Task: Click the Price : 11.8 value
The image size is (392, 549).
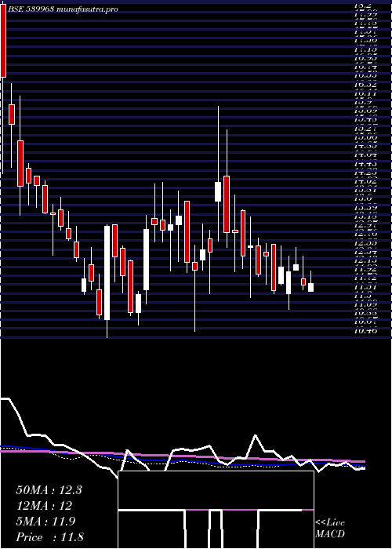Action: tap(49, 537)
